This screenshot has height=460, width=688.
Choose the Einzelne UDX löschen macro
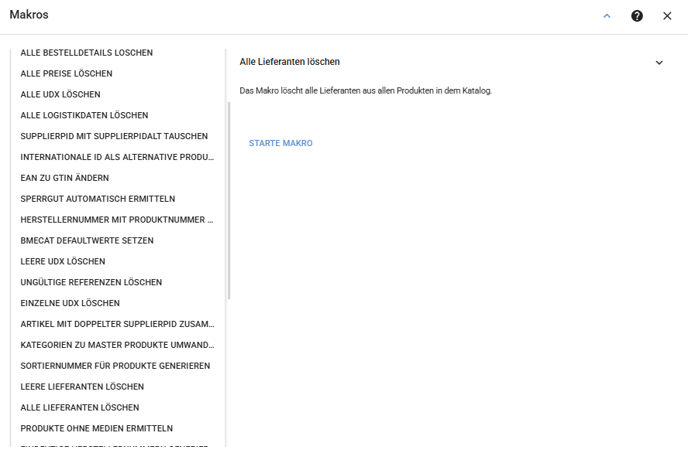pos(70,303)
